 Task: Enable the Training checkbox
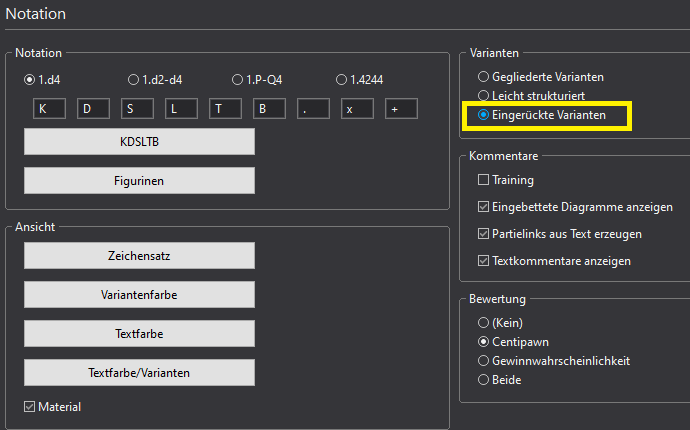(484, 180)
